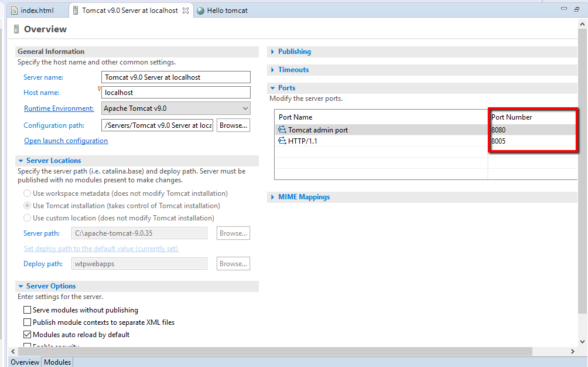The width and height of the screenshot is (588, 367).
Task: Click the globe icon on Hello tomcat tab
Action: [x=201, y=11]
